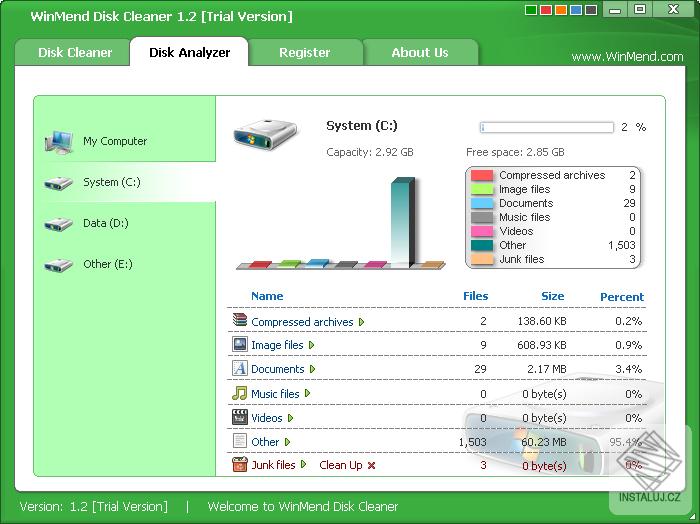
Task: Open the Music files row link
Action: [275, 394]
